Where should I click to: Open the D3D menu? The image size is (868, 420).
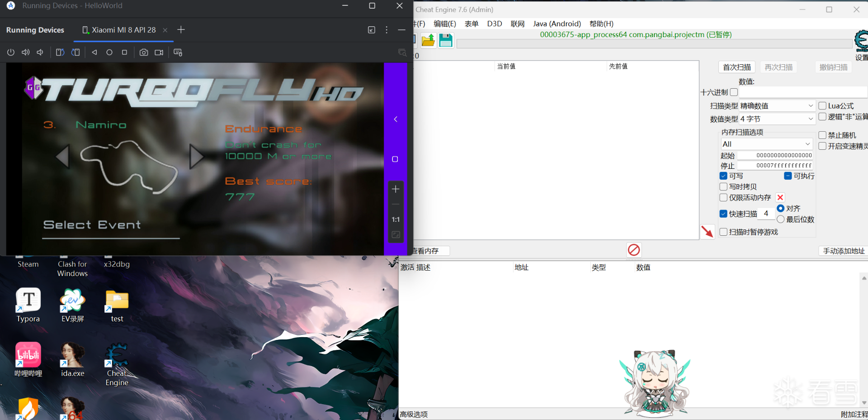(x=495, y=24)
